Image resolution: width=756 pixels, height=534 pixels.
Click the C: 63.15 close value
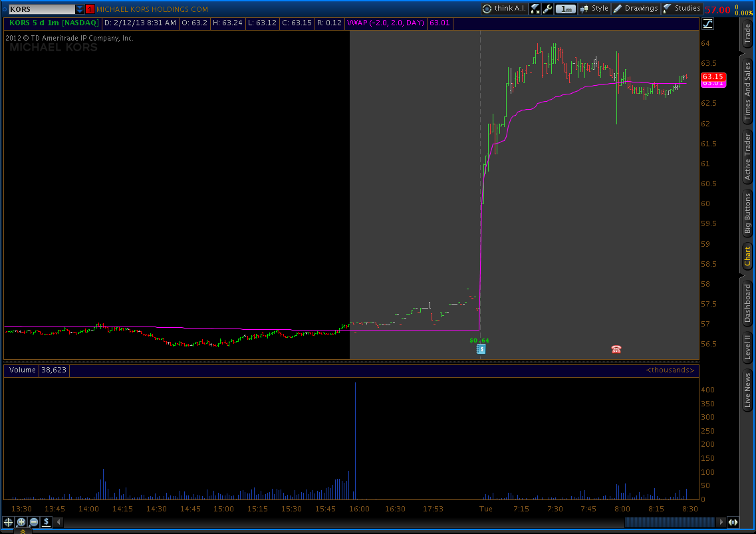(297, 23)
